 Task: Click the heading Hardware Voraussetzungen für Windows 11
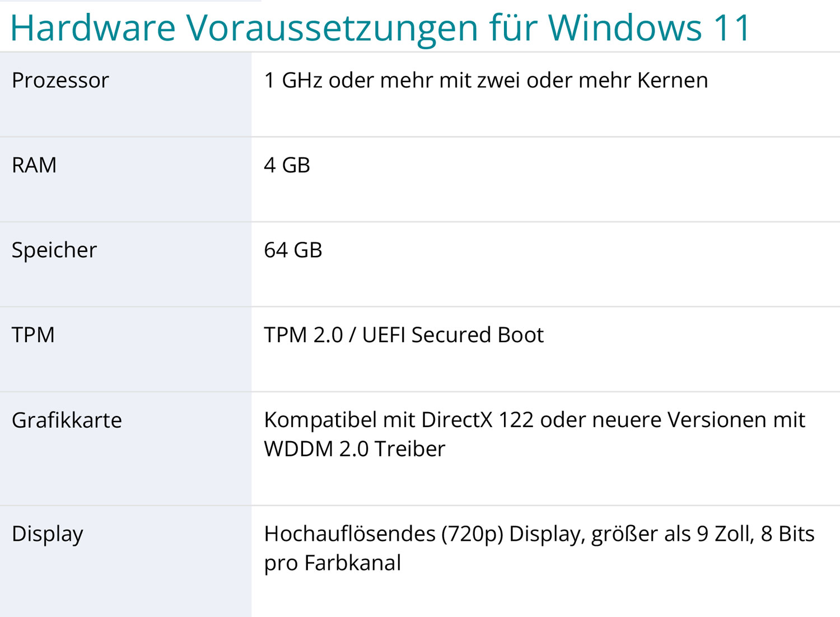pyautogui.click(x=380, y=27)
